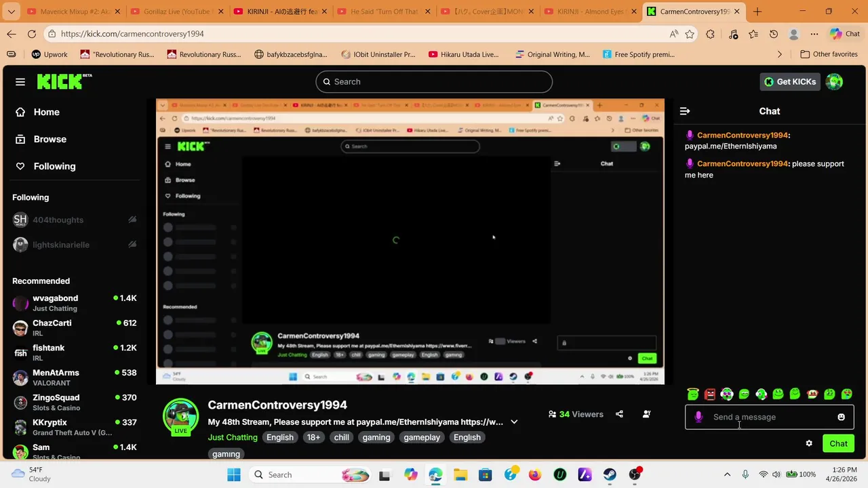Open OBS Studio from the taskbar
This screenshot has height=488, width=868.
click(x=635, y=474)
